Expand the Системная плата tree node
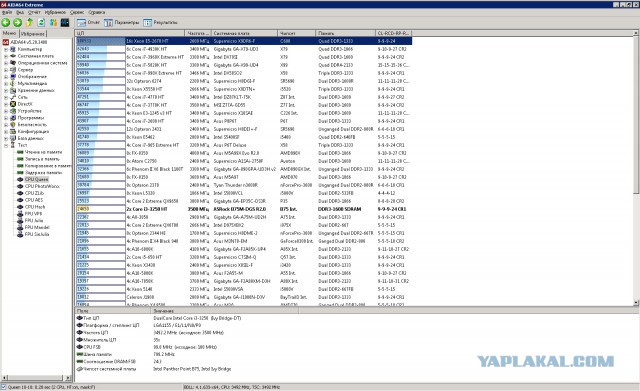 coord(6,56)
